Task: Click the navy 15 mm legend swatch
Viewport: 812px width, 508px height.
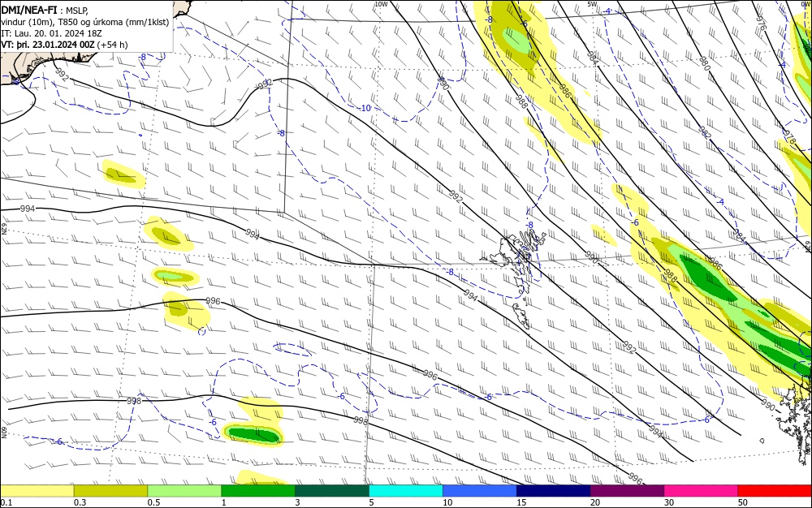Action: [x=554, y=490]
